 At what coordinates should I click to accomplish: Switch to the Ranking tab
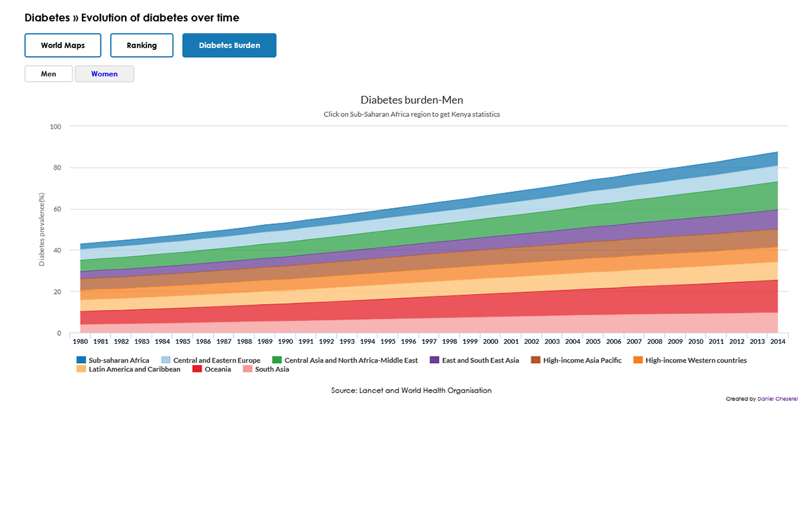(x=142, y=45)
